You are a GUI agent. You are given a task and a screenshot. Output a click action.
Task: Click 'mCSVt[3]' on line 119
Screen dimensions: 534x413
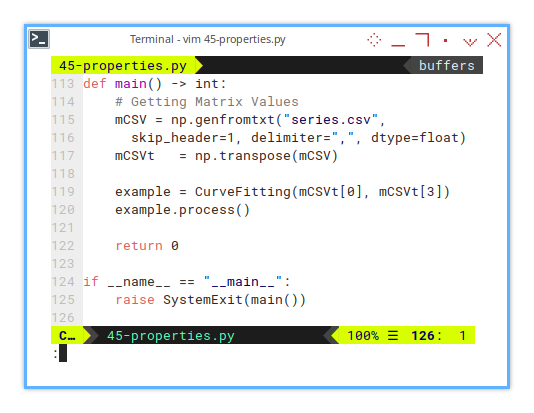tap(410, 192)
